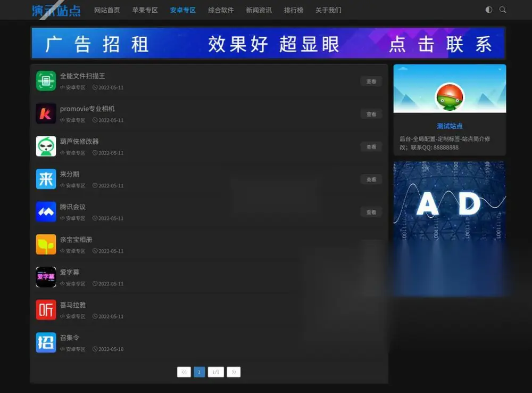Viewport: 532px width, 393px height.
Task: Open 关于我们 in the navigation
Action: click(x=328, y=10)
